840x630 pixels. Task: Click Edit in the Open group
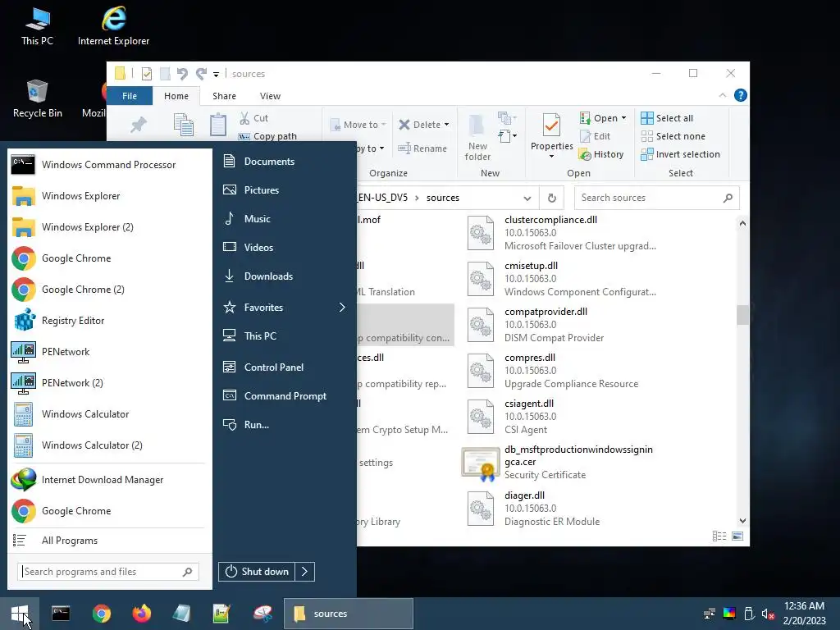596,136
